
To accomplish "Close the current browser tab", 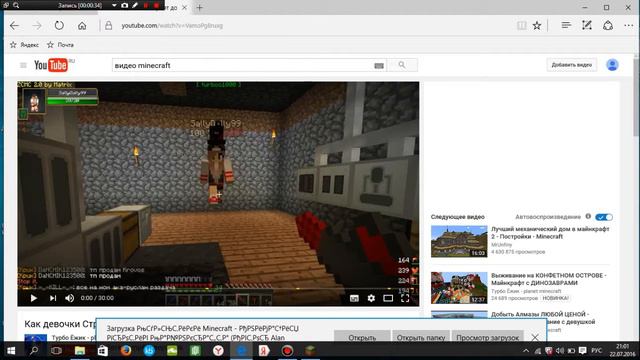I will pos(184,7).
